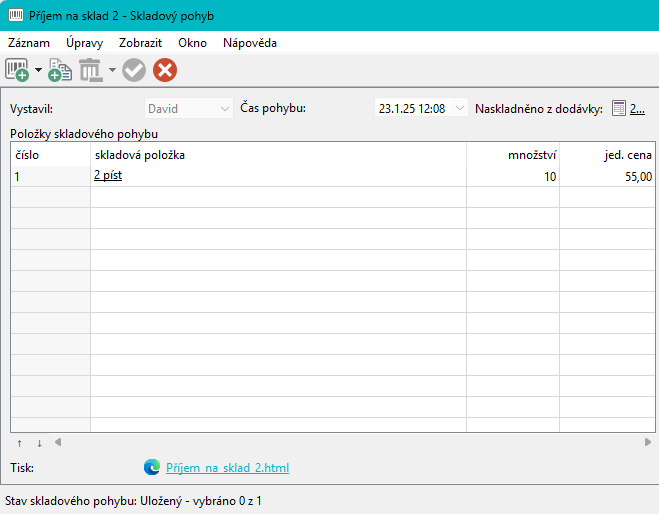Open the Nápověda menu
659x514 pixels.
[x=250, y=43]
